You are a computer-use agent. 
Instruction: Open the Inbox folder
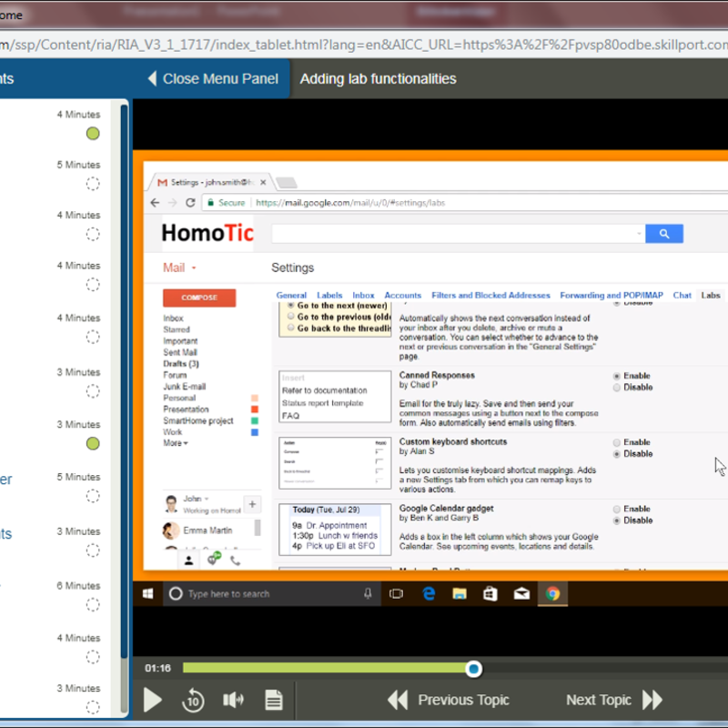pyautogui.click(x=173, y=318)
